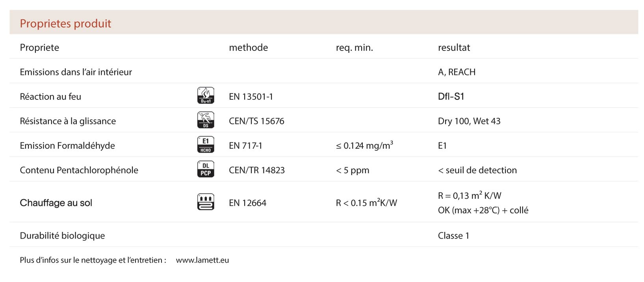
Task: Click the 'Propriete' column header
Action: click(39, 48)
